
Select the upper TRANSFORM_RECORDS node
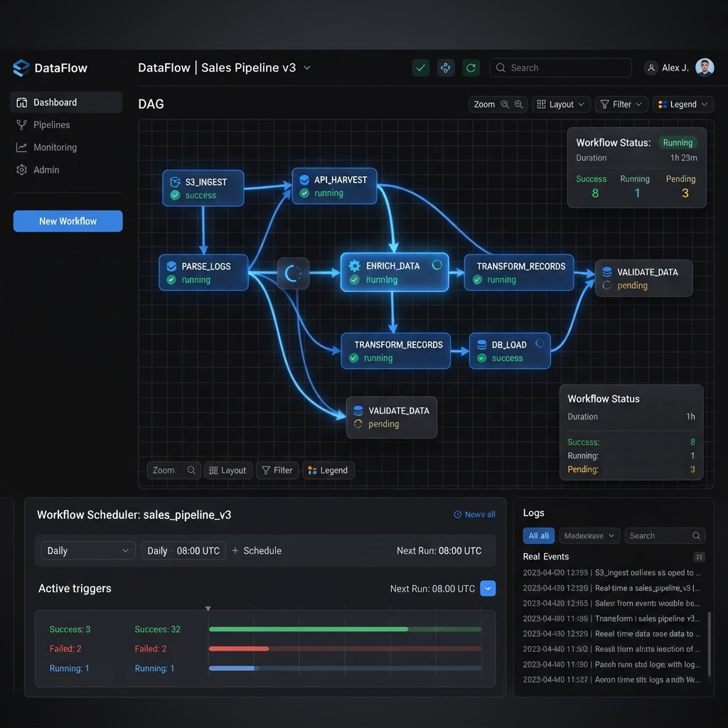[518, 272]
